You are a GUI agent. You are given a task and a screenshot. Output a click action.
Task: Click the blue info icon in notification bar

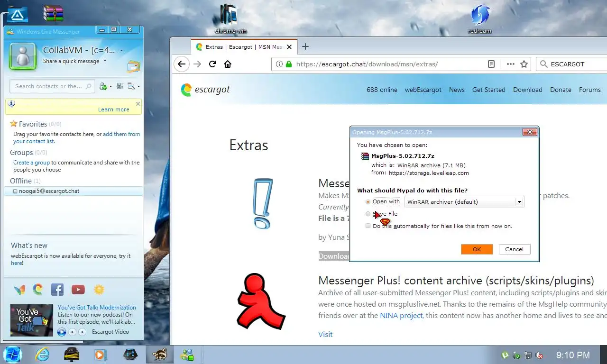coord(12,104)
